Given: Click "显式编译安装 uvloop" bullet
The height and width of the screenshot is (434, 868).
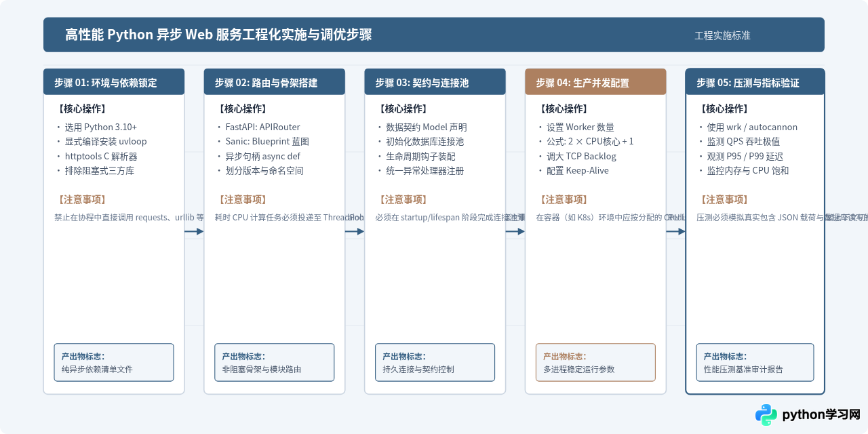Looking at the screenshot, I should pyautogui.click(x=105, y=142).
